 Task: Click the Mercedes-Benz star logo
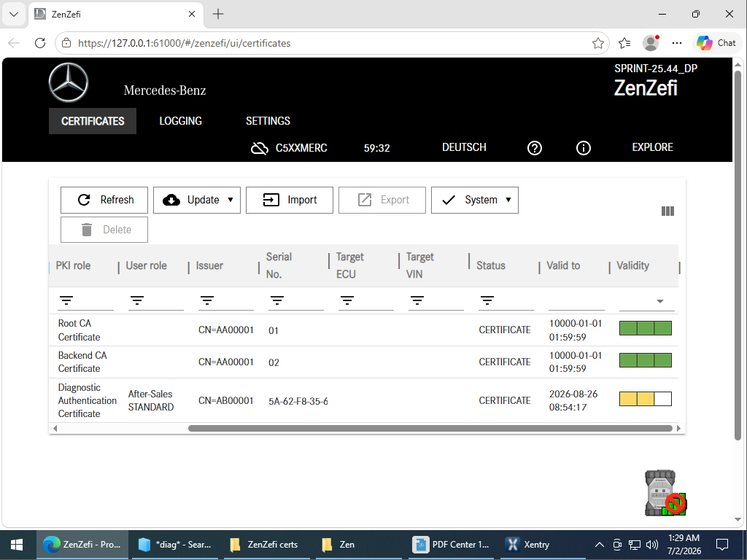point(69,83)
